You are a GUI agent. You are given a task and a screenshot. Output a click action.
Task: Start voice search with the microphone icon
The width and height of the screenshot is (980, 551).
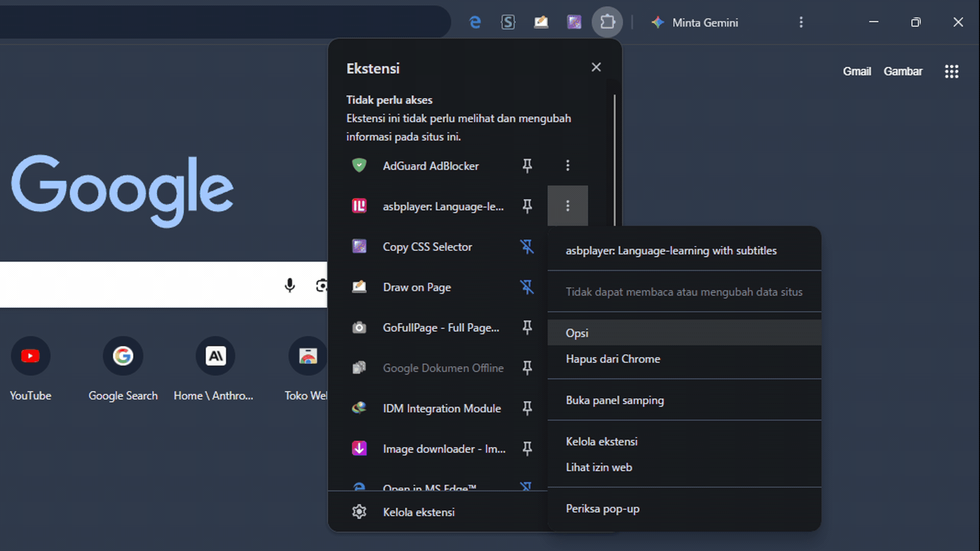[289, 285]
